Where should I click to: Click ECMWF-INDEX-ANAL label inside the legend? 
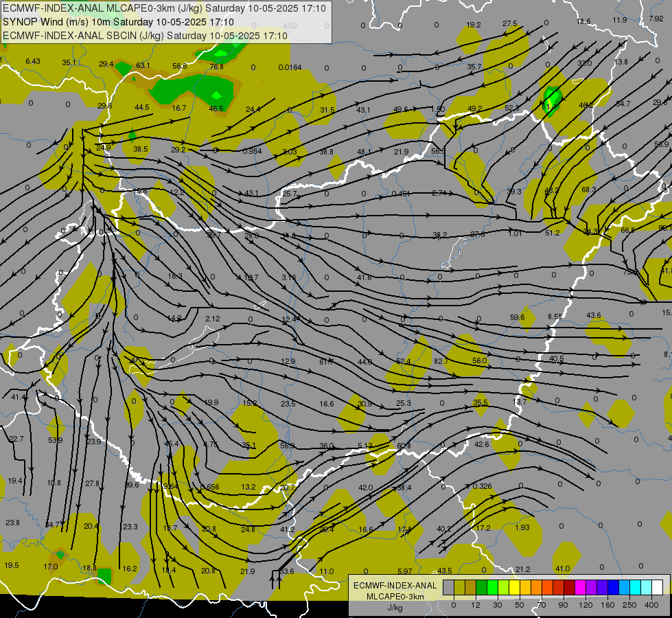coord(395,586)
